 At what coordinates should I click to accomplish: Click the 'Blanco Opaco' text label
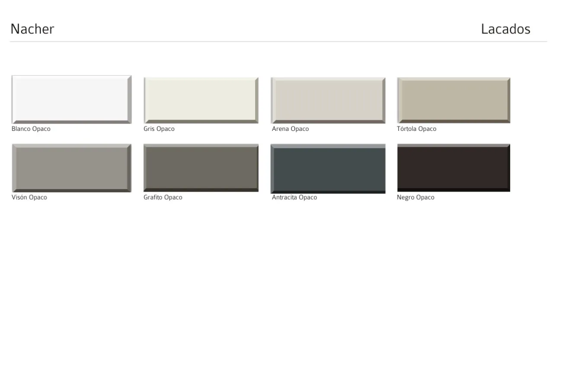coord(31,129)
